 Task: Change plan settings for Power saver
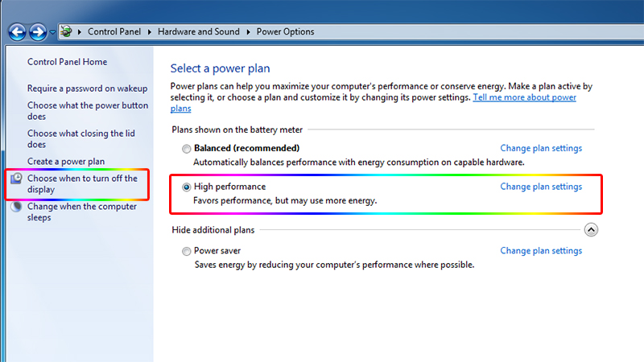coord(541,251)
